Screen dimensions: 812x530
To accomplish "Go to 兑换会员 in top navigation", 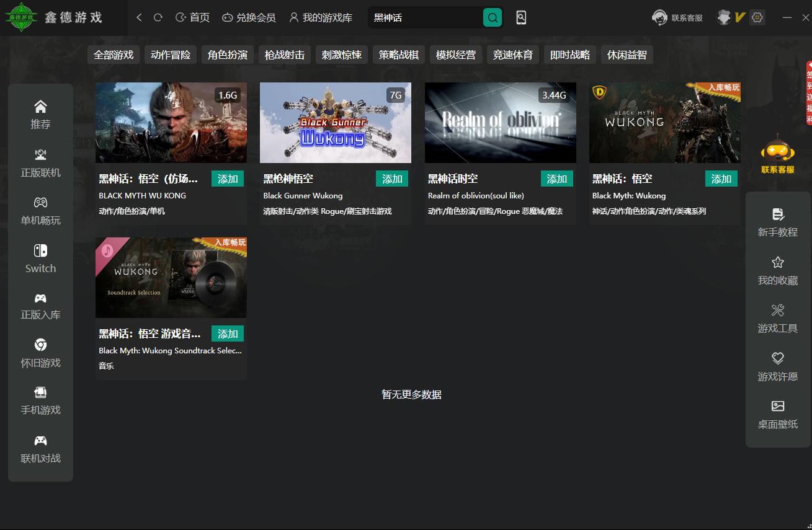I will 249,18.
